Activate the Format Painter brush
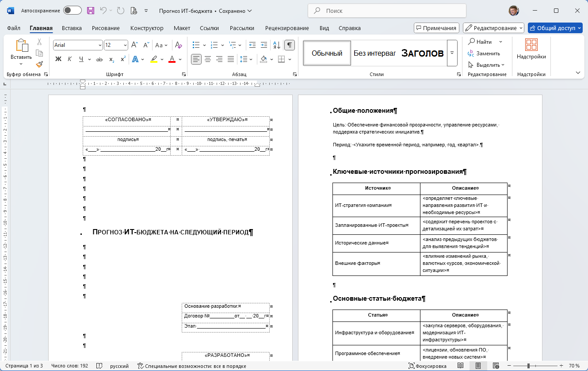Screen dimensions: 588x371 pyautogui.click(x=39, y=64)
